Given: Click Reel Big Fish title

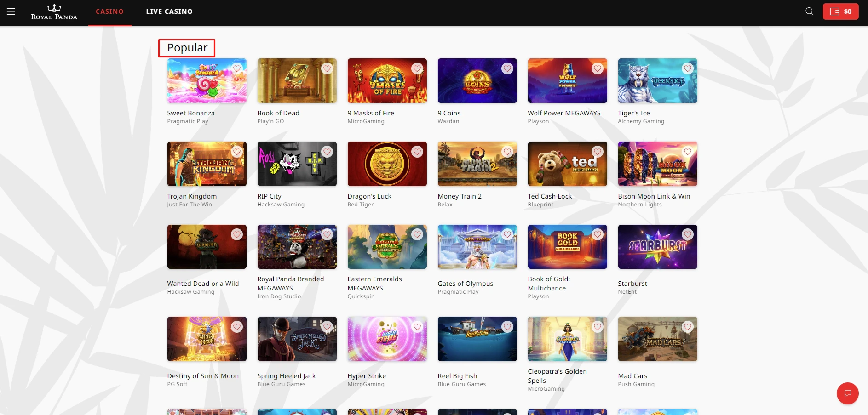Looking at the screenshot, I should point(457,376).
